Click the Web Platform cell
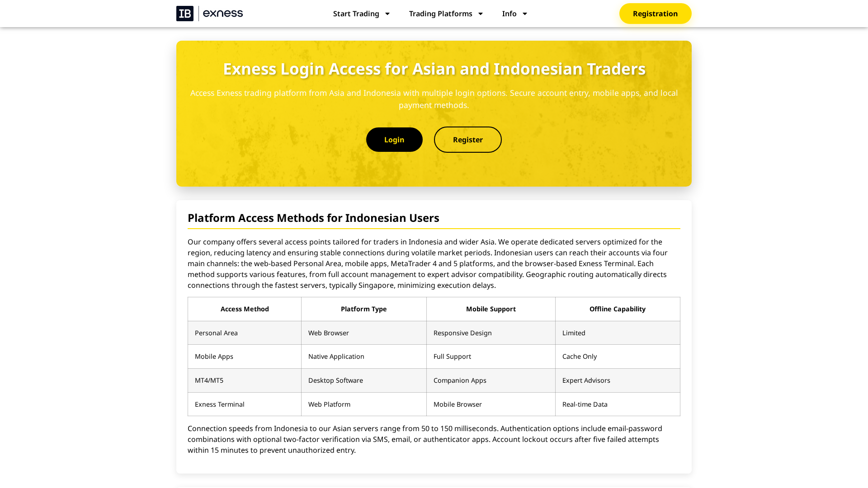This screenshot has width=868, height=488. pyautogui.click(x=364, y=404)
